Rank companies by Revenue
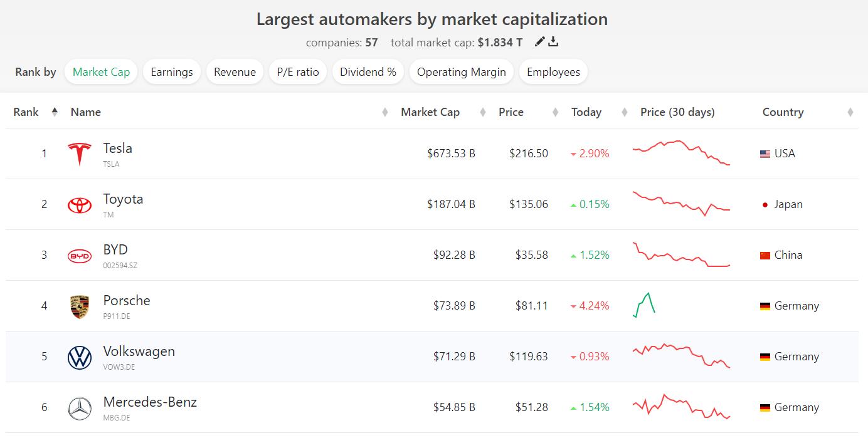This screenshot has height=438, width=868. tap(235, 72)
